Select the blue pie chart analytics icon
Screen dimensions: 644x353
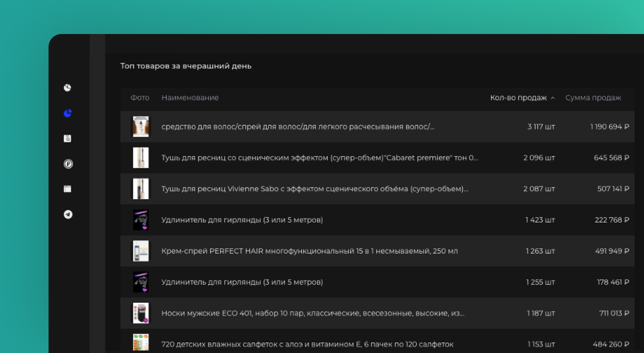[68, 113]
